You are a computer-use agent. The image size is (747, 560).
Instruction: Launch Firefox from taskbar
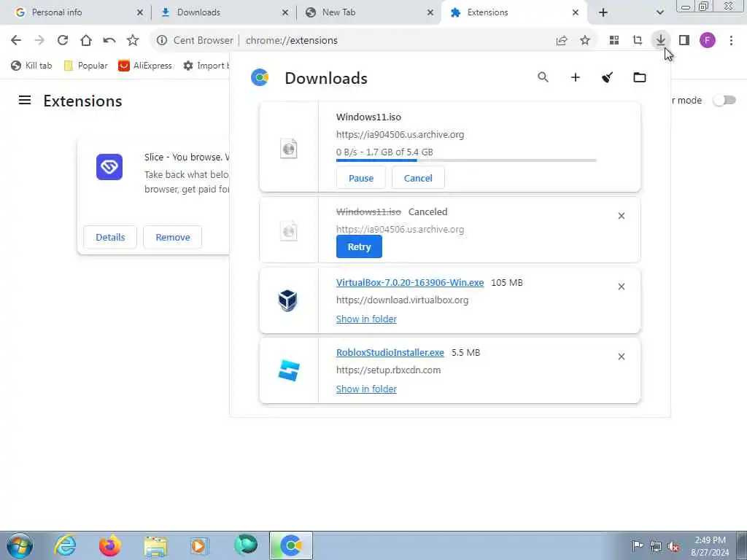(x=110, y=545)
